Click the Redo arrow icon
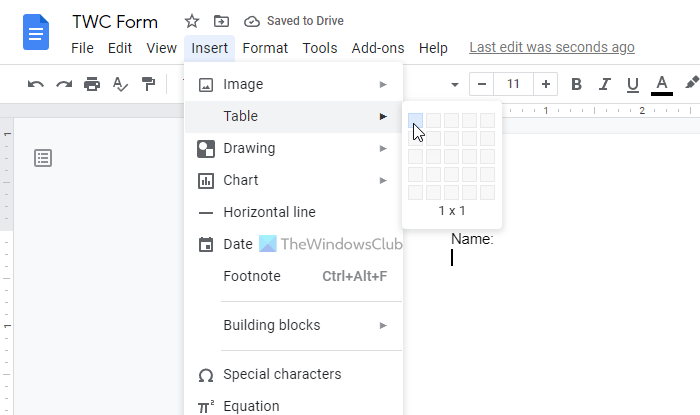 click(x=64, y=84)
